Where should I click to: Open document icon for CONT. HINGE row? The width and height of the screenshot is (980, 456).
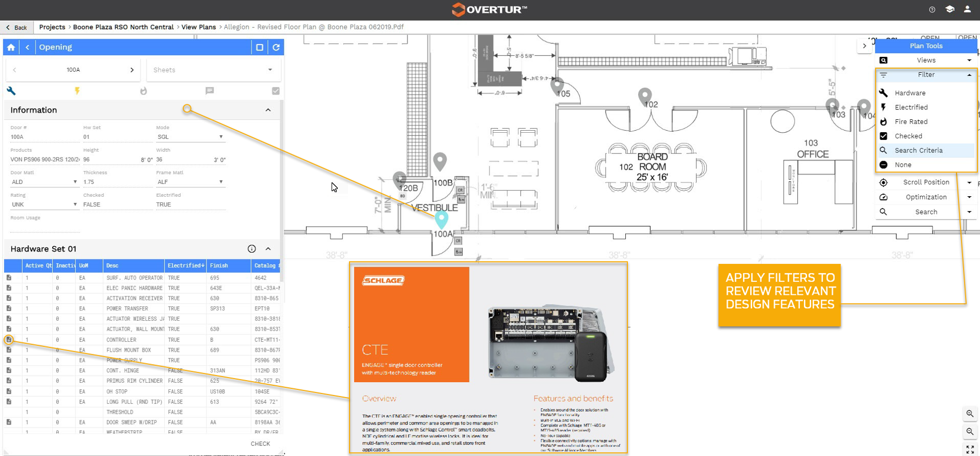click(9, 371)
